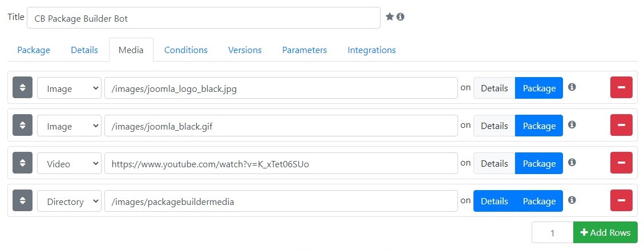Toggle Package for the YouTube video row
The width and height of the screenshot is (644, 250).
(x=539, y=163)
